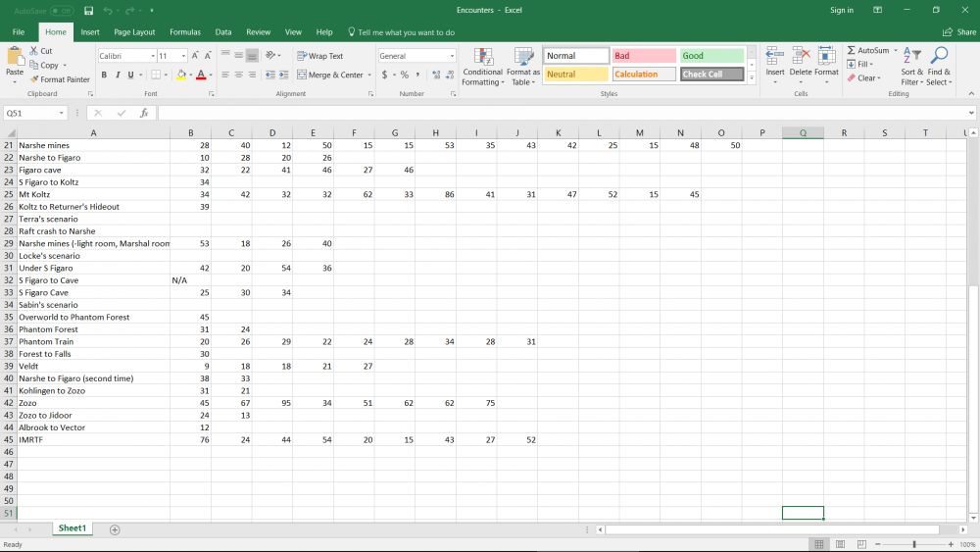Screen dimensions: 980x552
Task: Click Increase Decimal icon
Action: (x=436, y=75)
